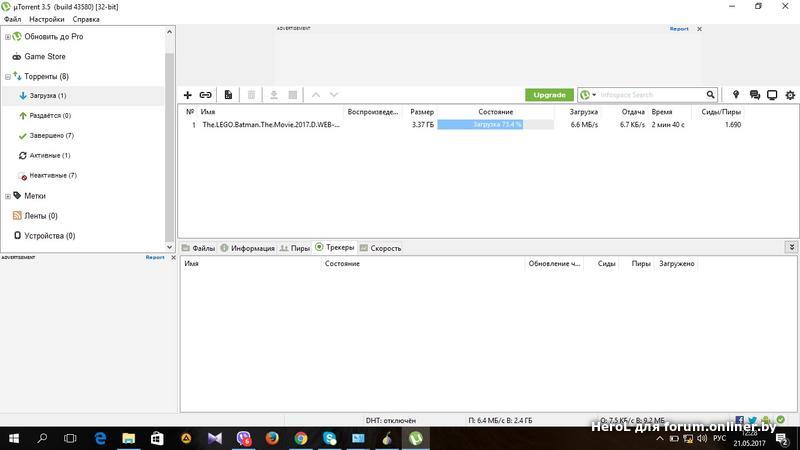Open Chrome from the taskbar
The image size is (800, 450).
pos(301,438)
